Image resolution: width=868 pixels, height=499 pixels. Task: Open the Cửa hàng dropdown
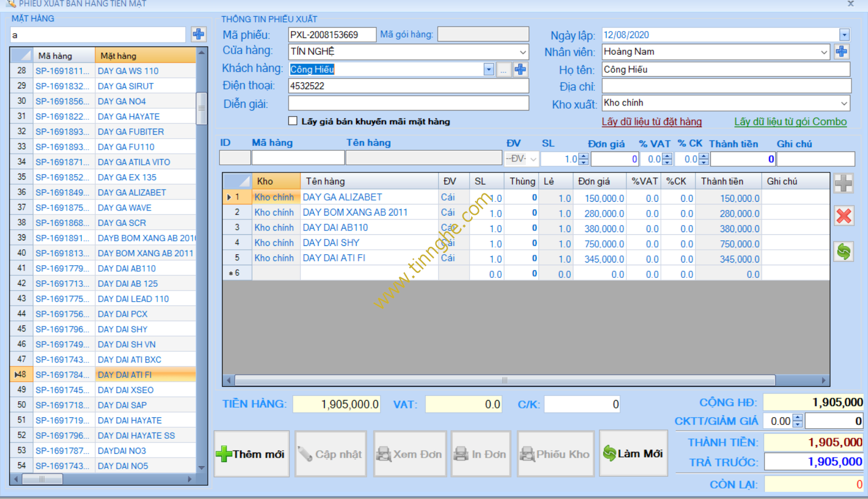pyautogui.click(x=522, y=52)
